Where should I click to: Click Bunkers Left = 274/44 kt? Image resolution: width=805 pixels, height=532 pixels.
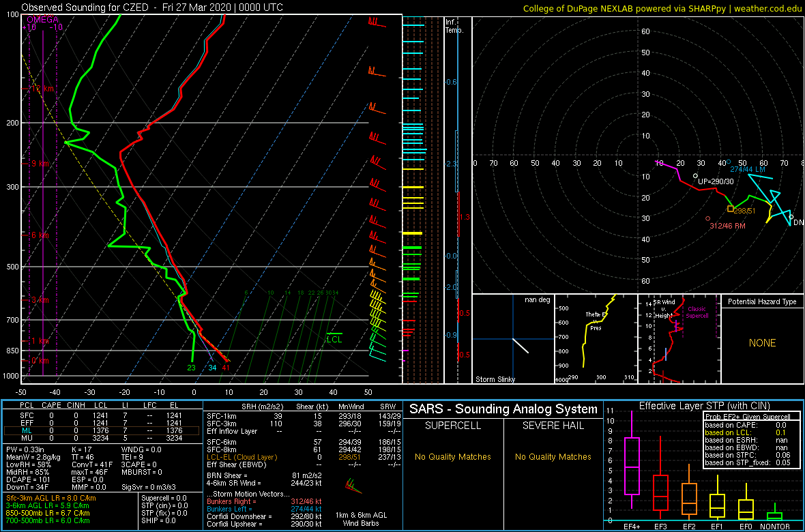[264, 508]
